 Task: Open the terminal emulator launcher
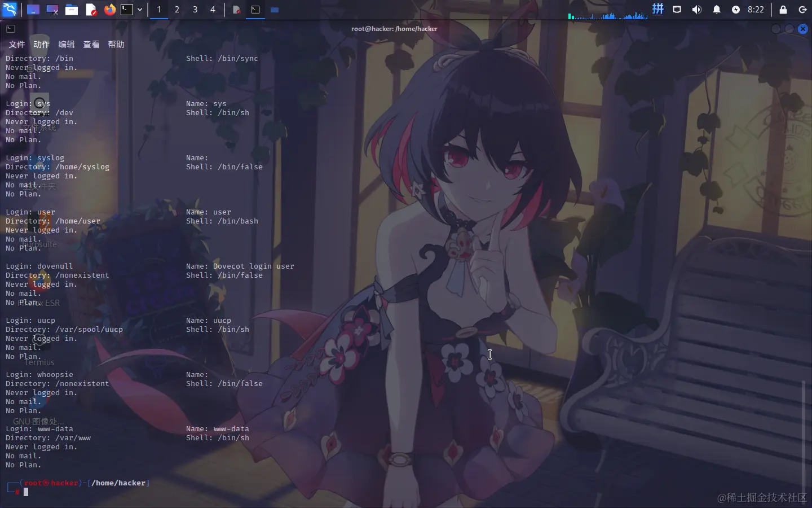pos(127,10)
